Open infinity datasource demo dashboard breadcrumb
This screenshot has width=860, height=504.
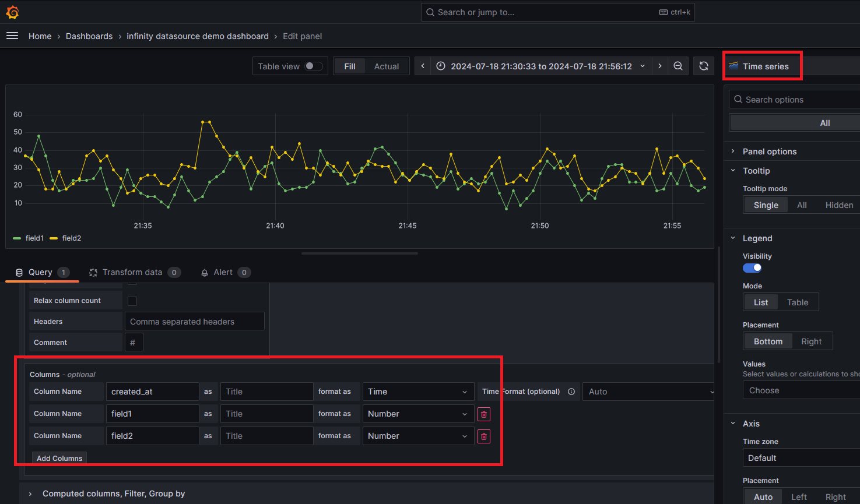pyautogui.click(x=198, y=36)
